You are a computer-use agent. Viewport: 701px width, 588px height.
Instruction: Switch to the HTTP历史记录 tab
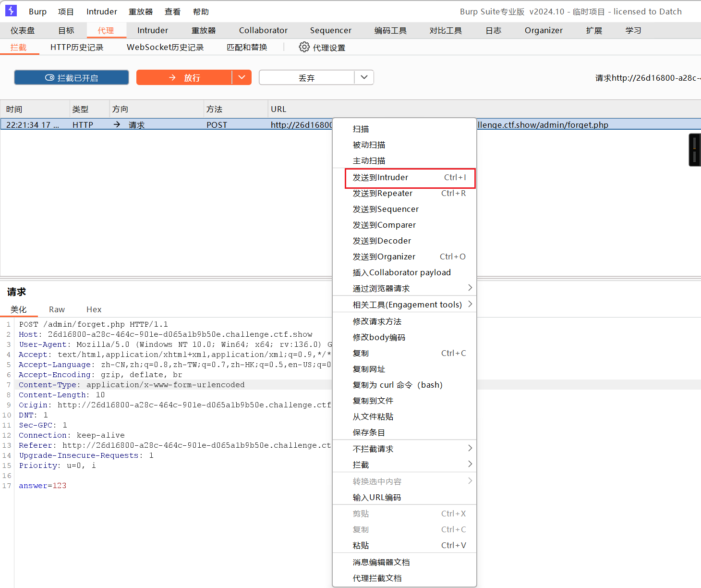77,47
